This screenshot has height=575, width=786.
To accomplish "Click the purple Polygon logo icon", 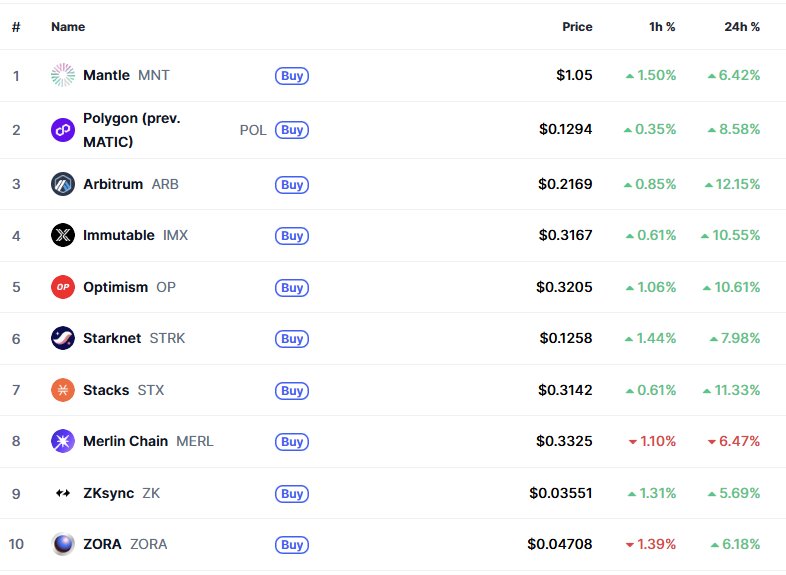I will tap(63, 130).
